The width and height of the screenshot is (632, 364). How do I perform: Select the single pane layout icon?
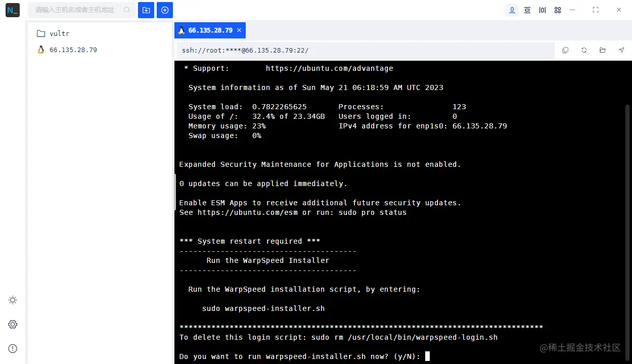click(x=512, y=10)
